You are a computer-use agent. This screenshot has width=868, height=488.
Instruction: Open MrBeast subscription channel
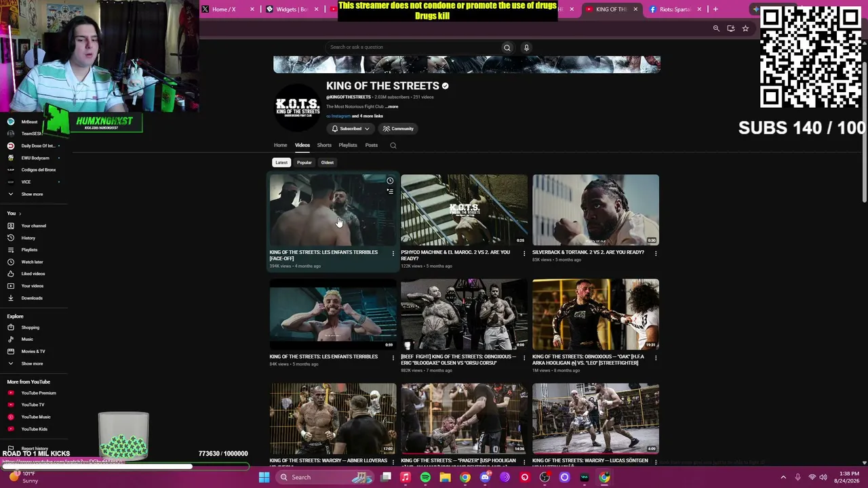[29, 122]
